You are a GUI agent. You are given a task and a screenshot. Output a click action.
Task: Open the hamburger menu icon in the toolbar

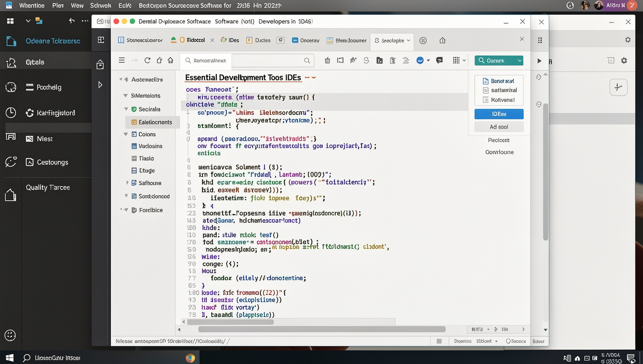pos(121,60)
